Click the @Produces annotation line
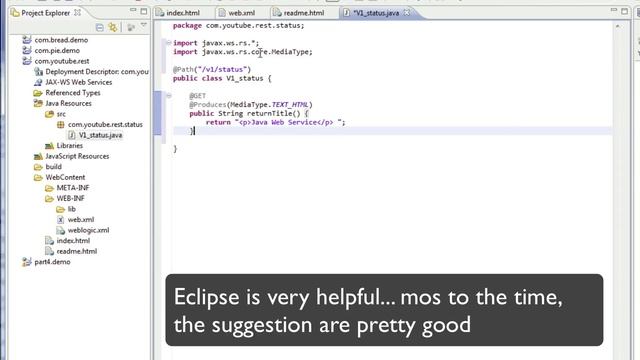 (251, 105)
